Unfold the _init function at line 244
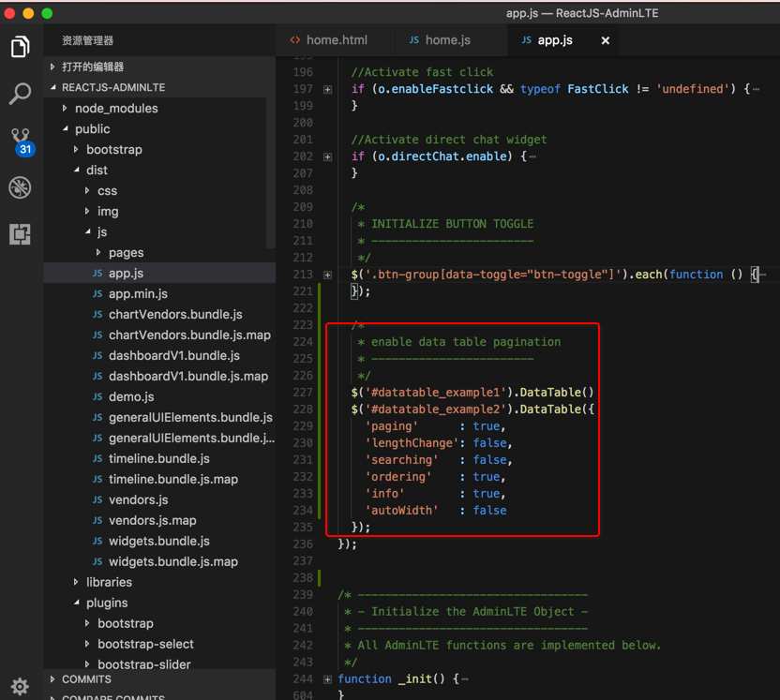The image size is (780, 700). [327, 679]
